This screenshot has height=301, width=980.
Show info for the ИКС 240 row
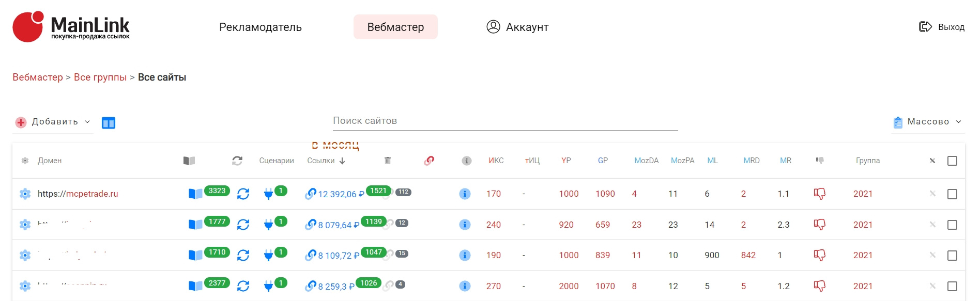(465, 225)
